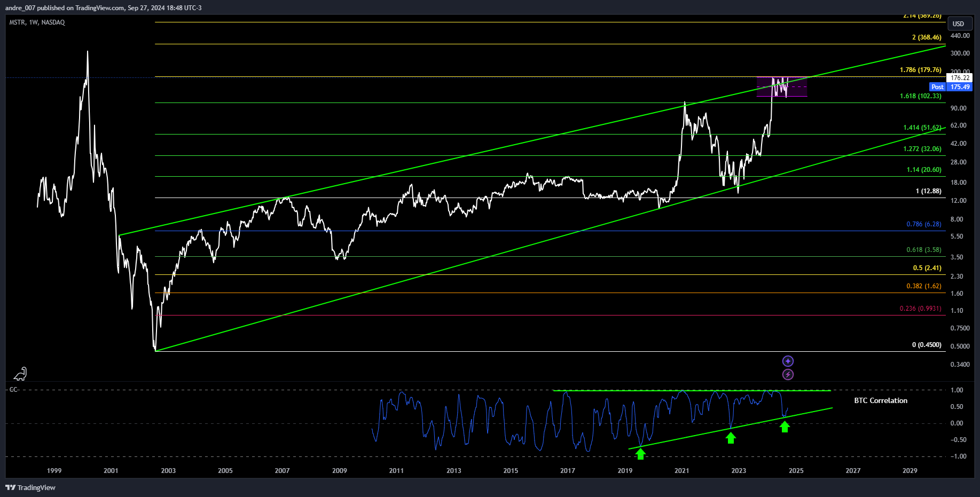
Task: Select the 0 (0.4500) Fibonacci level label
Action: coord(927,345)
